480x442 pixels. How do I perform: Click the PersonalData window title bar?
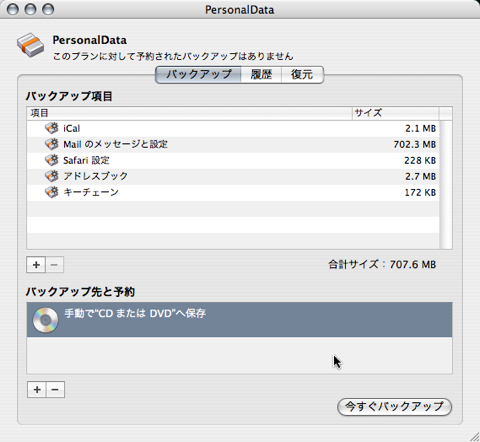(239, 10)
